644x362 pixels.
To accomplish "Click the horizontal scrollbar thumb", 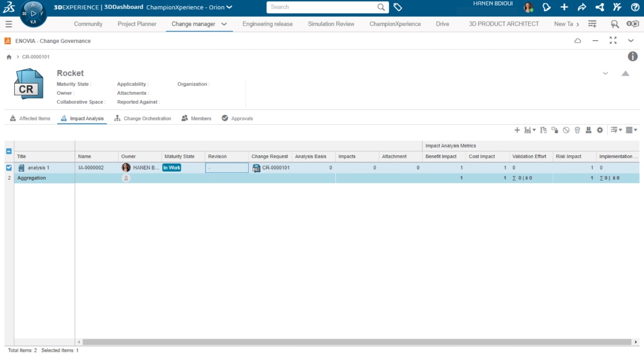I will 357,342.
